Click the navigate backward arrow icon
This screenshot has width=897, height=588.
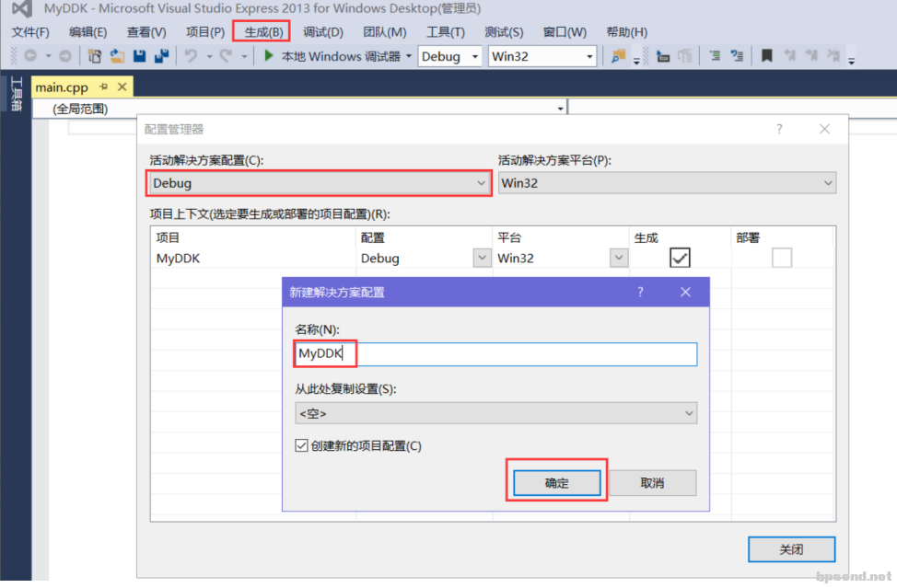coord(31,56)
